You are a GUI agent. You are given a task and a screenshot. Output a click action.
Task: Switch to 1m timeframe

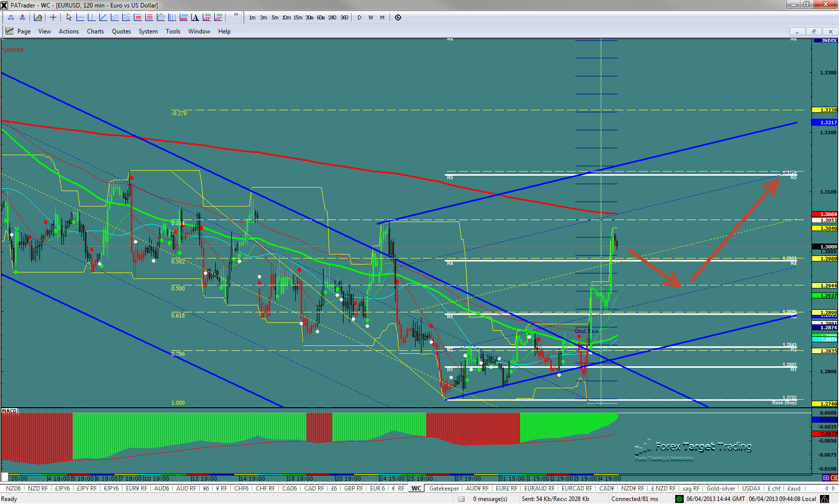click(252, 17)
